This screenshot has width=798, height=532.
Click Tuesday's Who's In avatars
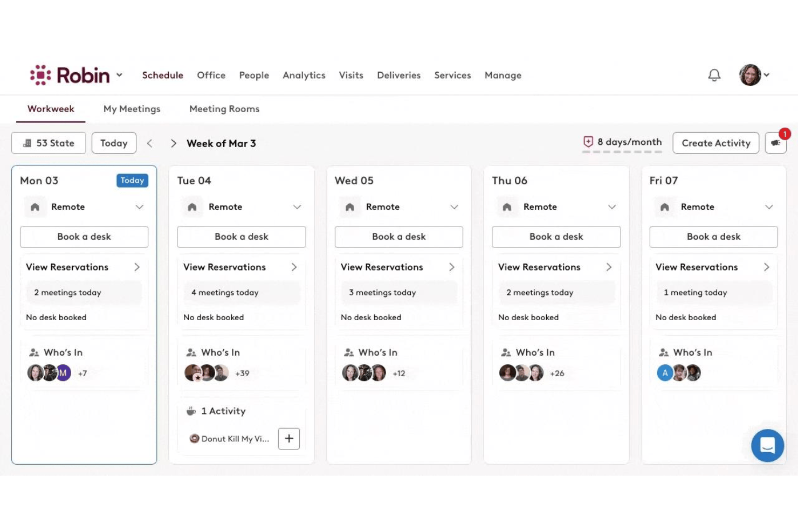[207, 373]
